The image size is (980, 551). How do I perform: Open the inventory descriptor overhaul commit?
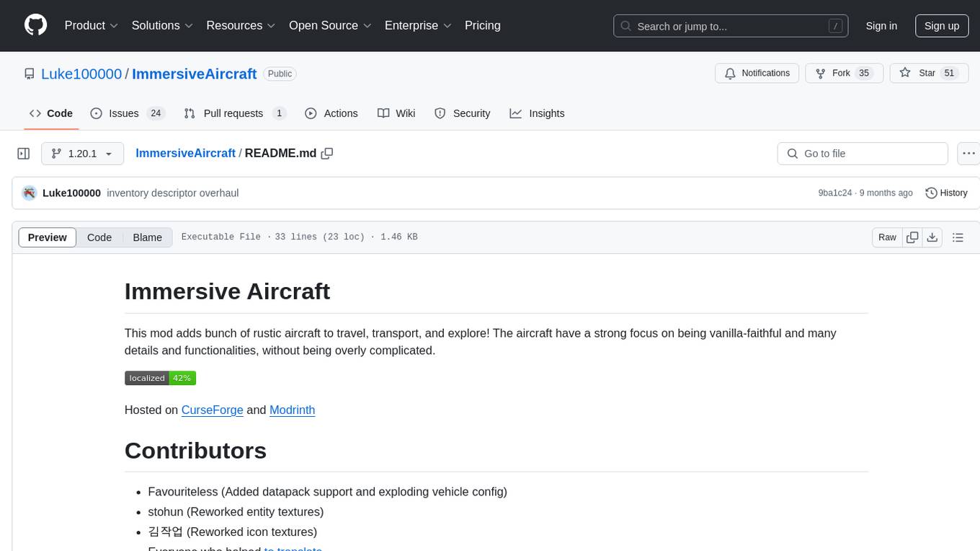click(172, 193)
